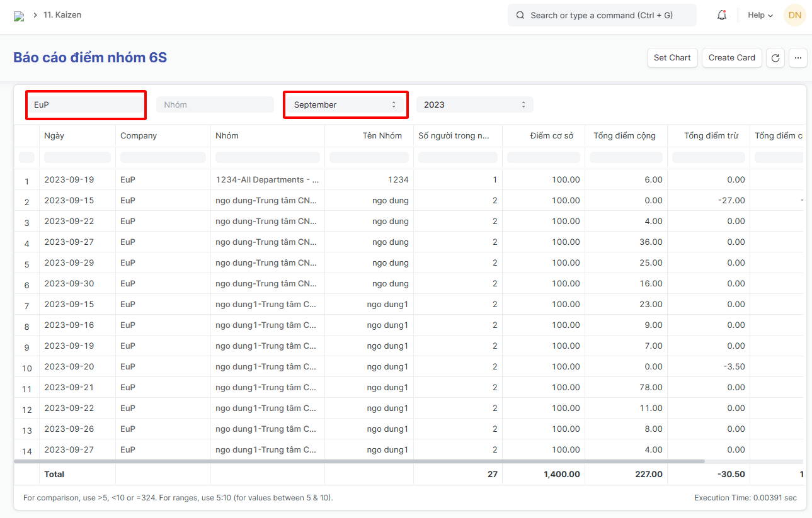This screenshot has width=812, height=518.
Task: Click the EuP company filter field
Action: pos(86,105)
